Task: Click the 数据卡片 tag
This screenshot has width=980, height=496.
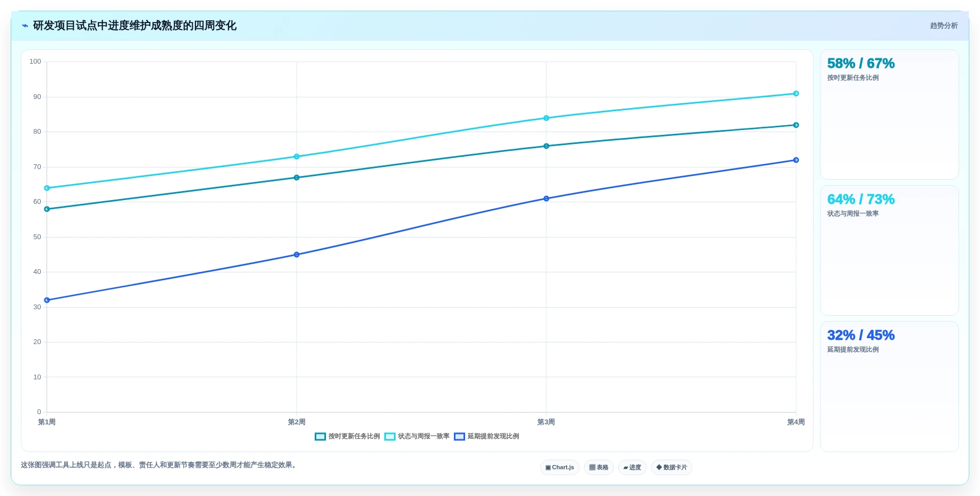Action: [x=671, y=468]
